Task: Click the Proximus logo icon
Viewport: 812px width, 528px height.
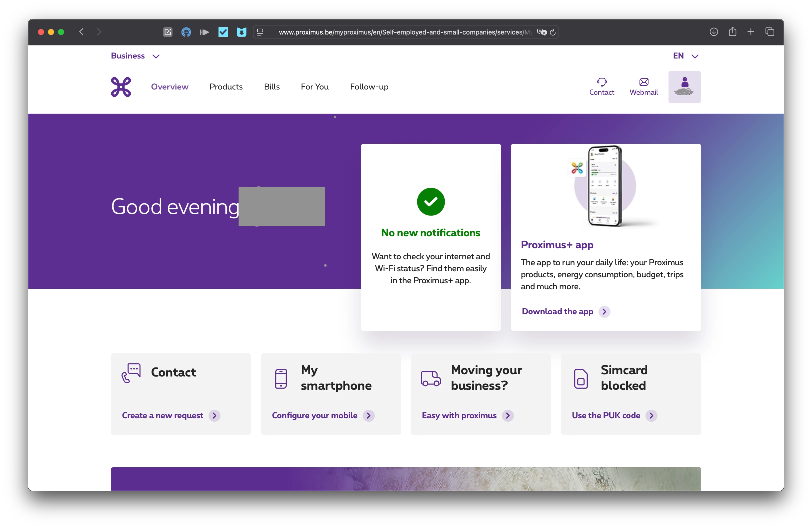Action: tap(121, 87)
